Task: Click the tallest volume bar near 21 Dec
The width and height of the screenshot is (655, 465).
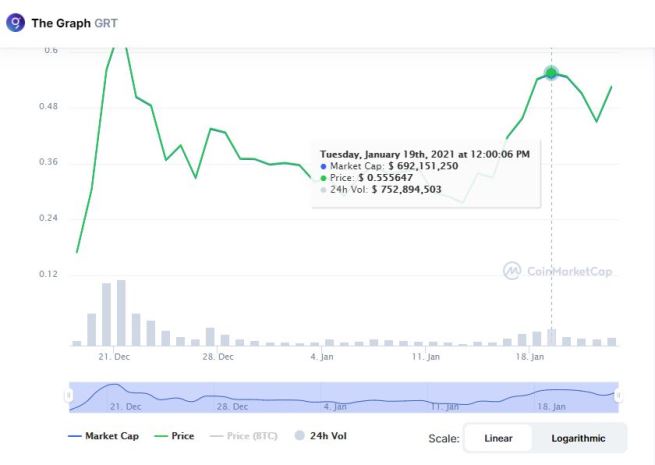Action: click(x=121, y=313)
